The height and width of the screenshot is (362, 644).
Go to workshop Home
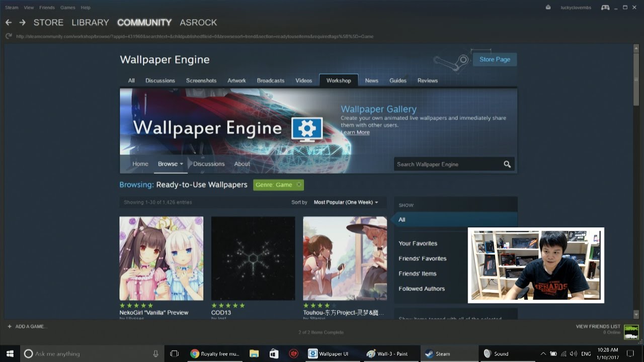[140, 164]
